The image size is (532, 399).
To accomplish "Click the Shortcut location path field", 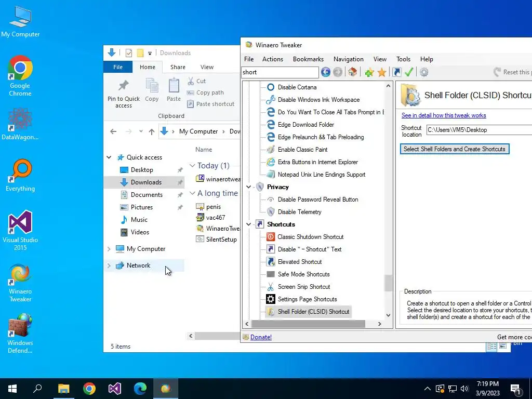I will (479, 130).
